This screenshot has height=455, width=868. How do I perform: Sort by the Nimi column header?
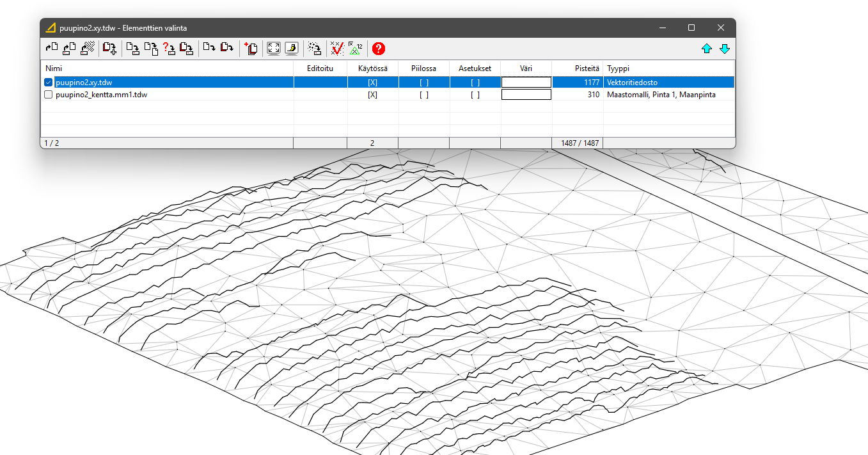point(54,68)
